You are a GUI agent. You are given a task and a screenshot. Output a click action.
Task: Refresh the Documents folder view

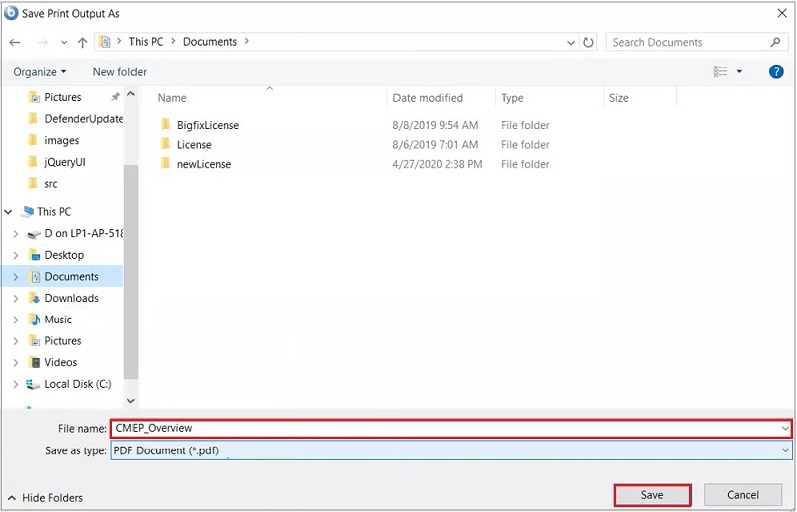point(588,42)
